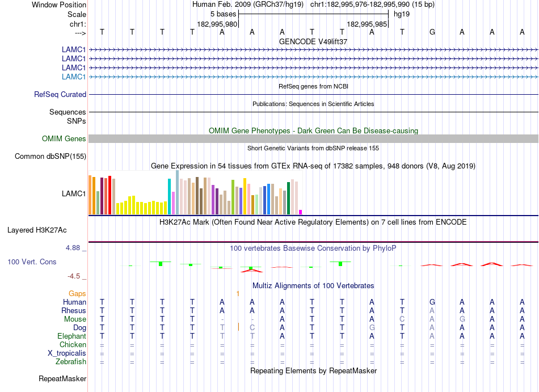Click the hg19 label right of the scale bar
The height and width of the screenshot is (392, 539).
pos(402,14)
